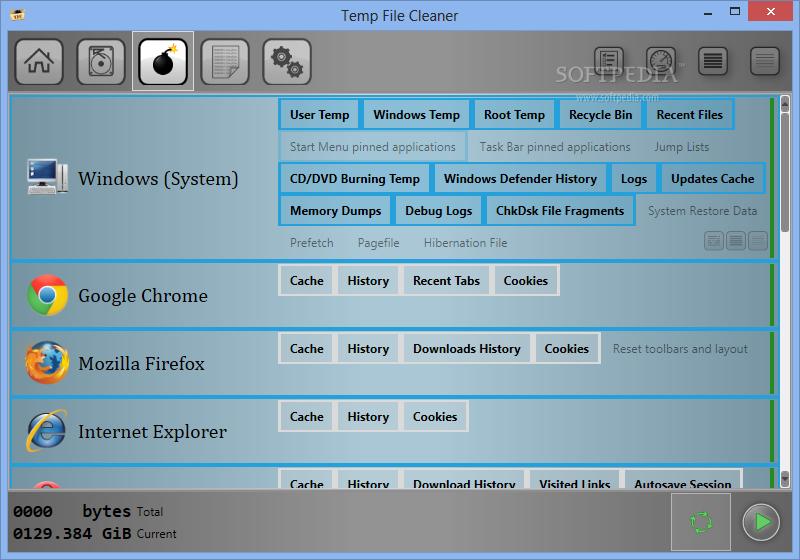Enable Task Bar pinned applications
800x560 pixels.
point(555,147)
